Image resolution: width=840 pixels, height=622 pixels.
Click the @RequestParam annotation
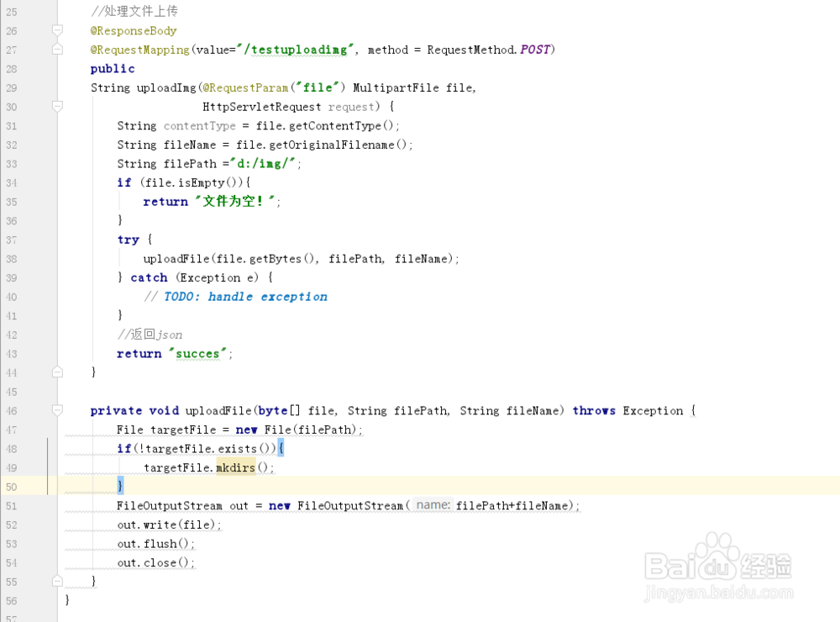(x=245, y=88)
